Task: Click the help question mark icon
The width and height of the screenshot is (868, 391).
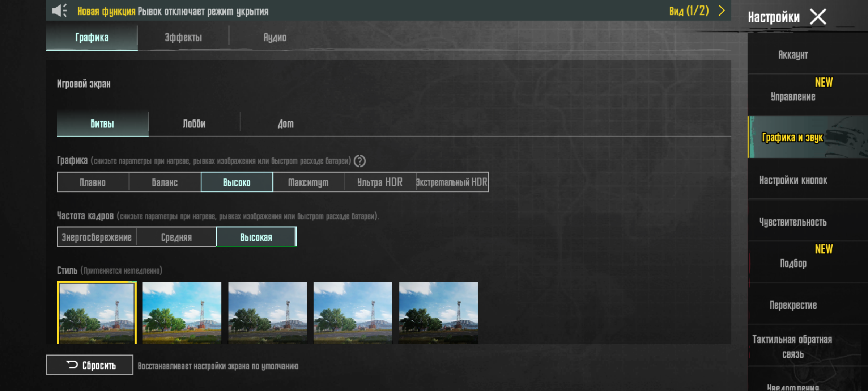Action: point(359,161)
